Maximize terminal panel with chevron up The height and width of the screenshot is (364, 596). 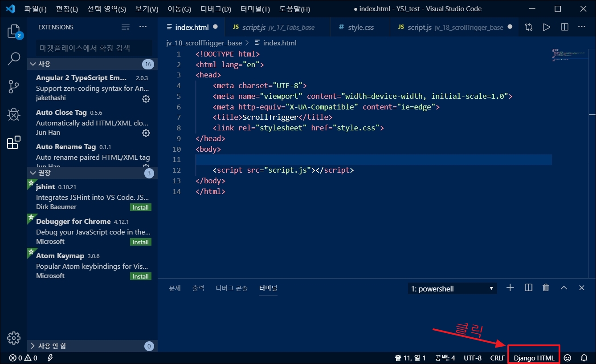tap(563, 288)
